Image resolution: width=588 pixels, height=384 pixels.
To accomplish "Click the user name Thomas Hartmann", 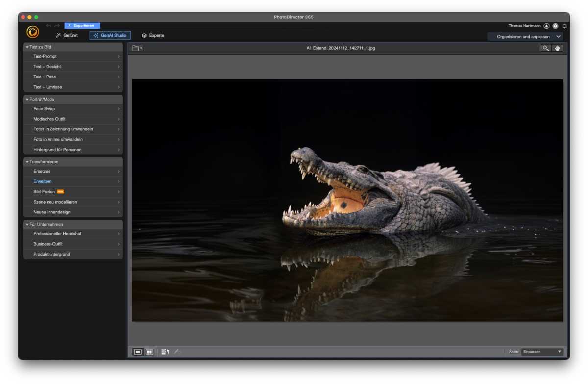I will pyautogui.click(x=525, y=26).
